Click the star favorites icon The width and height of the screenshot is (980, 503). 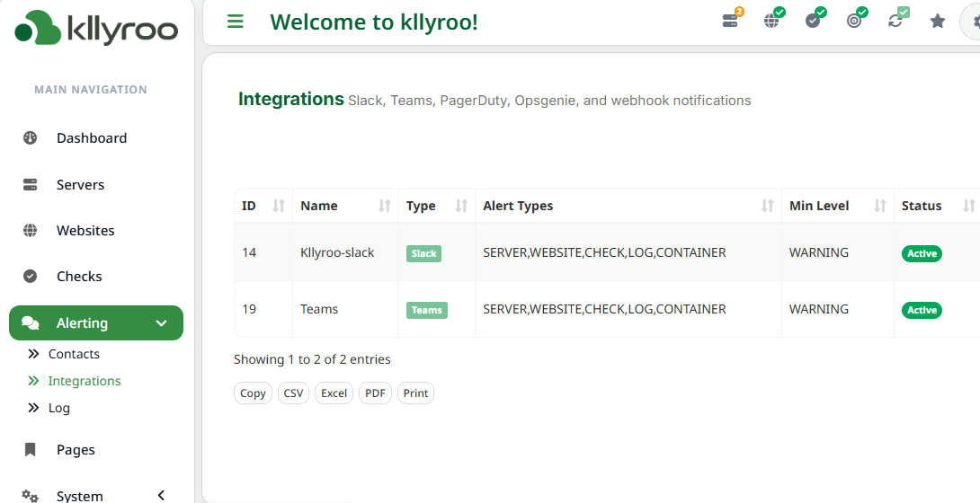938,22
